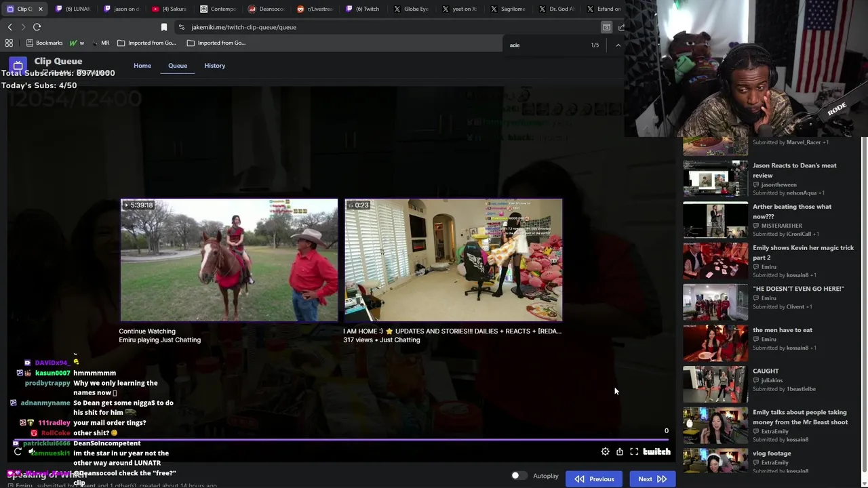Toggle the Autoplay switch
The height and width of the screenshot is (488, 868).
click(x=519, y=476)
